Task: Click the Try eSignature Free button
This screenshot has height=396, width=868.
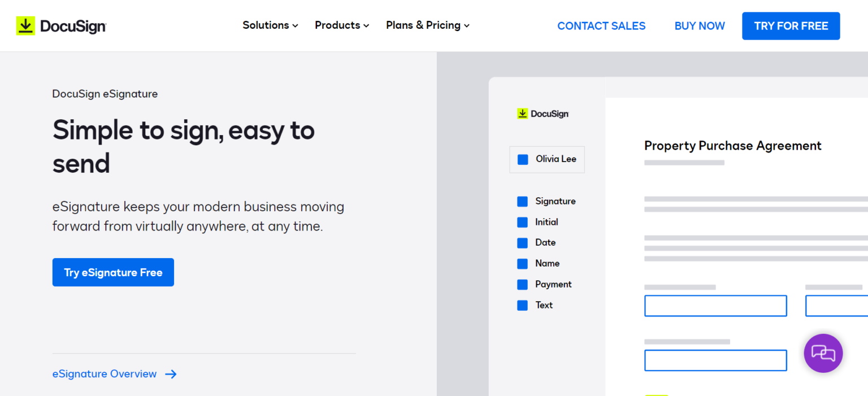Action: [x=113, y=272]
